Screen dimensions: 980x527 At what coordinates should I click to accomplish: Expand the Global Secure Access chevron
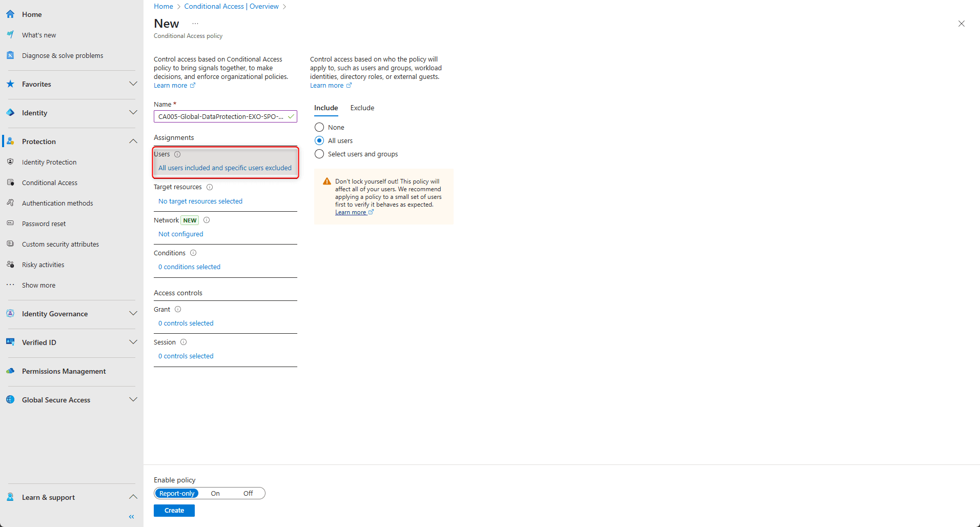pyautogui.click(x=133, y=399)
